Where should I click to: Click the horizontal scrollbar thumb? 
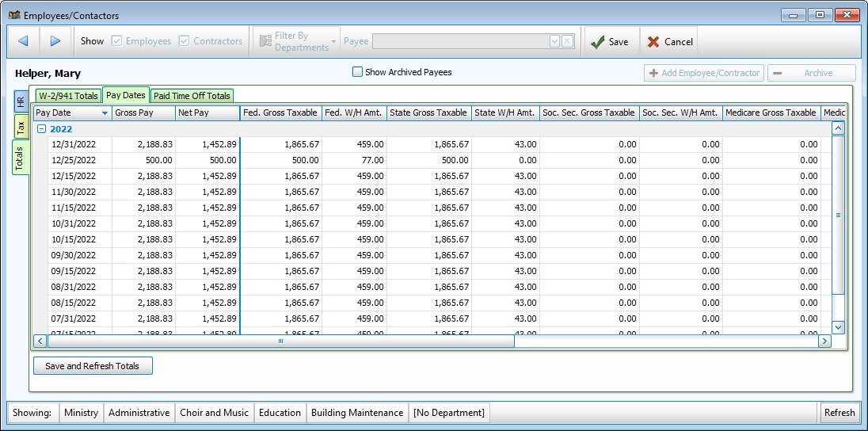pyautogui.click(x=280, y=341)
